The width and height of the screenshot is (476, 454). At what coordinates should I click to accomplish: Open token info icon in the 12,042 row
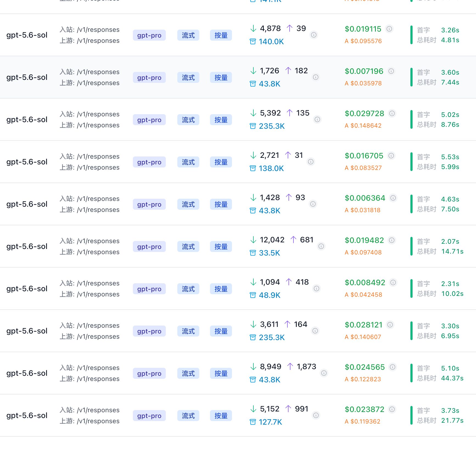pos(321,246)
